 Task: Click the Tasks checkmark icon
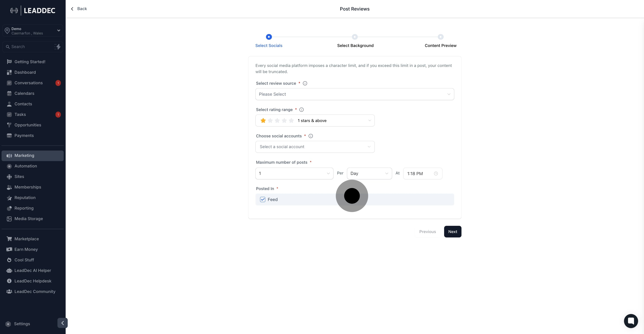click(x=9, y=114)
